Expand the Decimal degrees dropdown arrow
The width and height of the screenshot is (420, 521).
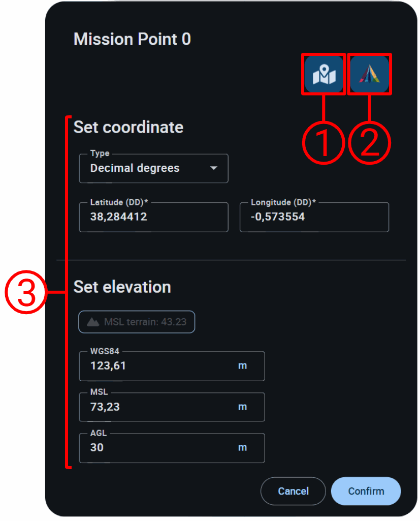(214, 168)
